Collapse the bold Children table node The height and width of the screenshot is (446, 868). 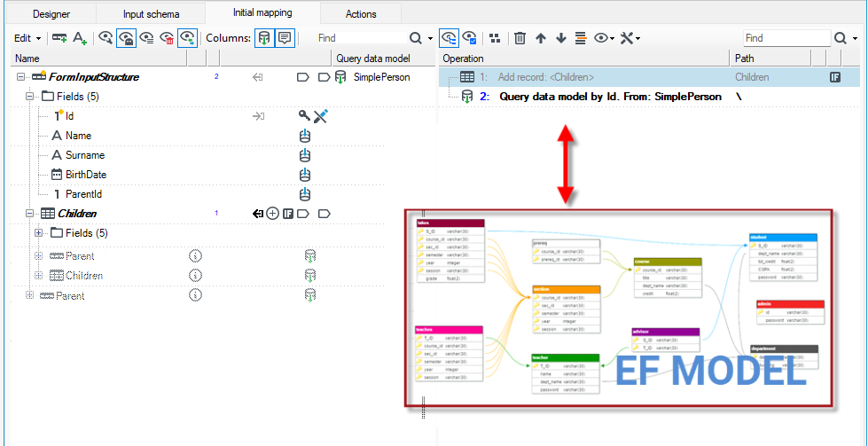click(30, 214)
